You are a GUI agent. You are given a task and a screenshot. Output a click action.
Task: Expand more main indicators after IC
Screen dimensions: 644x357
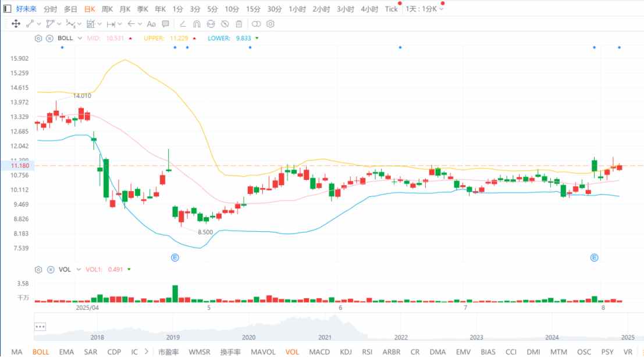pos(147,352)
